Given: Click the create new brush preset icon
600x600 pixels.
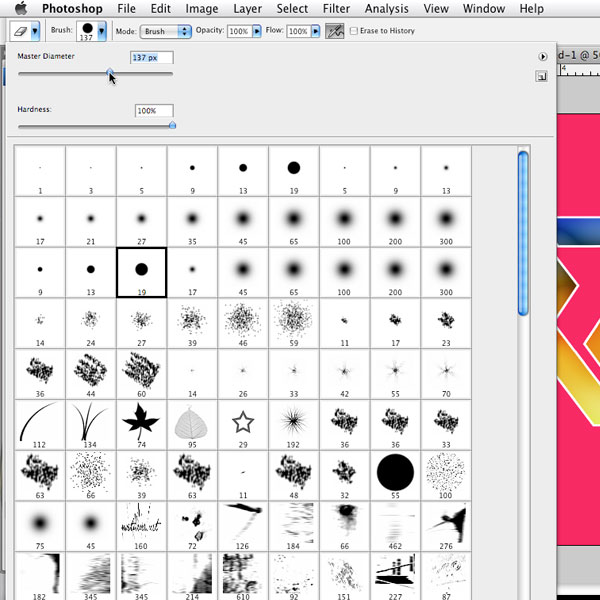Looking at the screenshot, I should point(541,76).
